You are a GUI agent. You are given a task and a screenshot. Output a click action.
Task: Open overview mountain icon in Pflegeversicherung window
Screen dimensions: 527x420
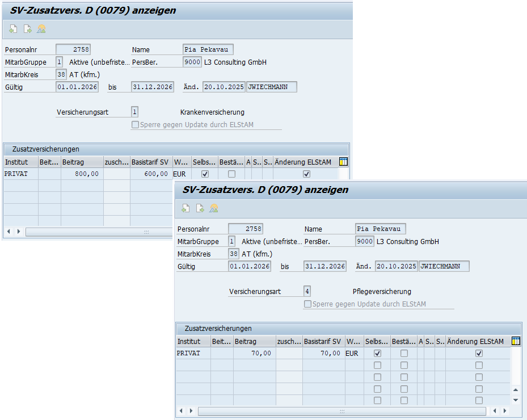(x=214, y=208)
